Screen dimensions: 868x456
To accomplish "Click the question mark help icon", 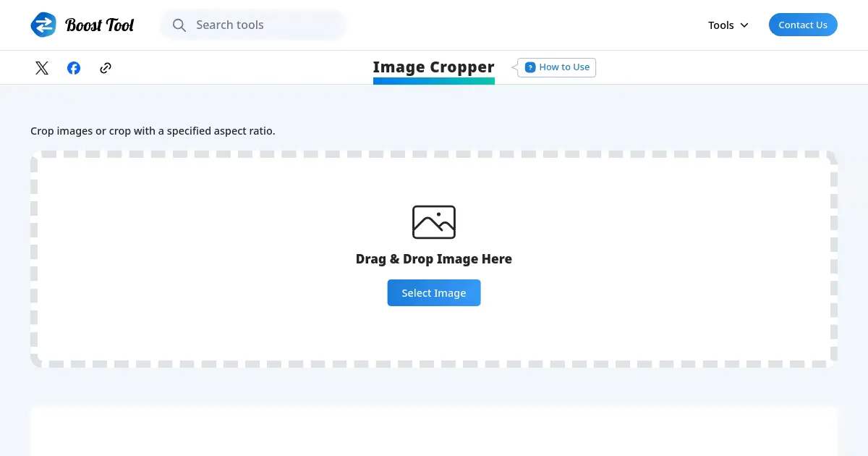I will pyautogui.click(x=530, y=67).
